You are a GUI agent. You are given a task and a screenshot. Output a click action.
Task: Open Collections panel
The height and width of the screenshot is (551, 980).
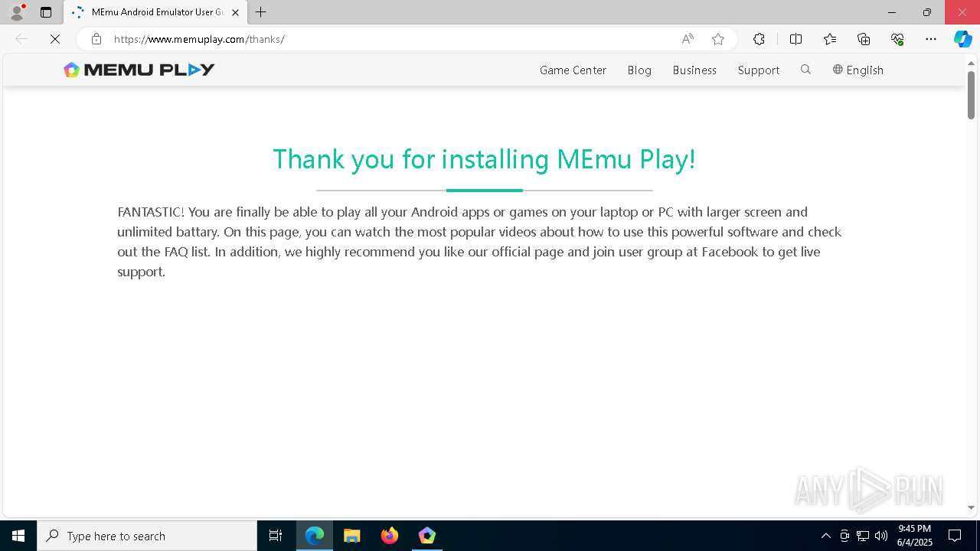[864, 39]
